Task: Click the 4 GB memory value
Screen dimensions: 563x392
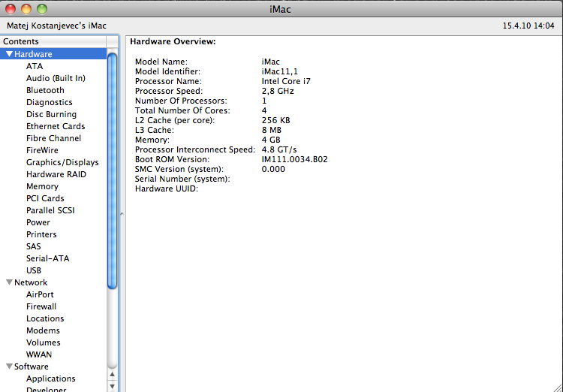Action: (x=271, y=140)
